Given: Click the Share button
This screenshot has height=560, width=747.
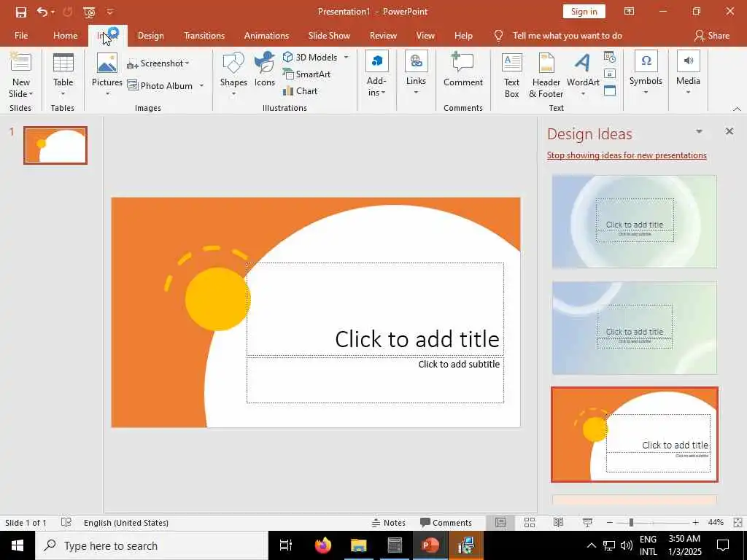Looking at the screenshot, I should click(712, 36).
